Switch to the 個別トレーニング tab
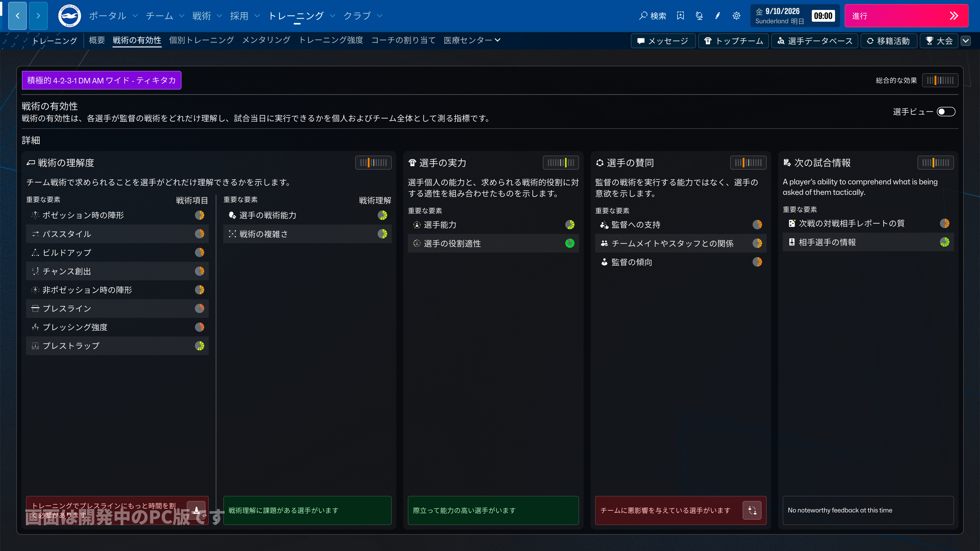The image size is (980, 551). point(201,40)
